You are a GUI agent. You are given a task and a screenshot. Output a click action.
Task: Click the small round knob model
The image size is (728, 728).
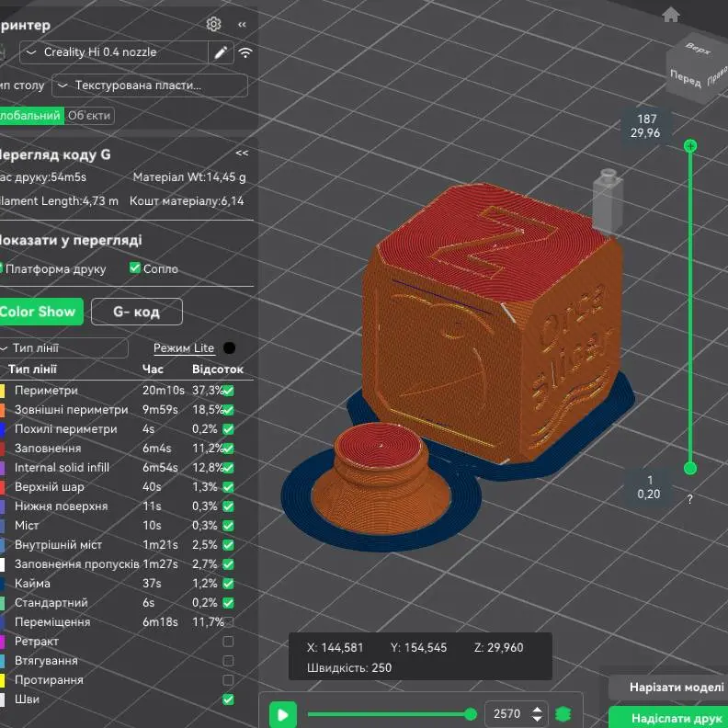coord(381,478)
